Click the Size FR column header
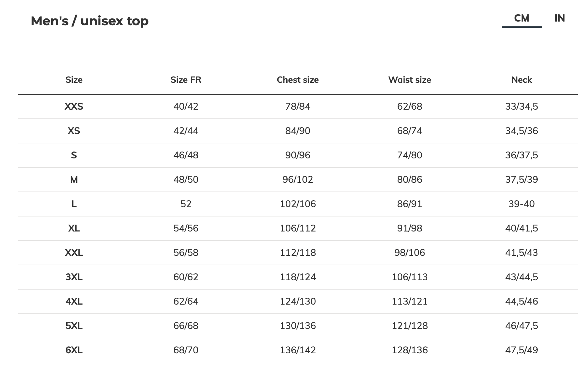Screen dimensions: 588x373 pos(186,80)
